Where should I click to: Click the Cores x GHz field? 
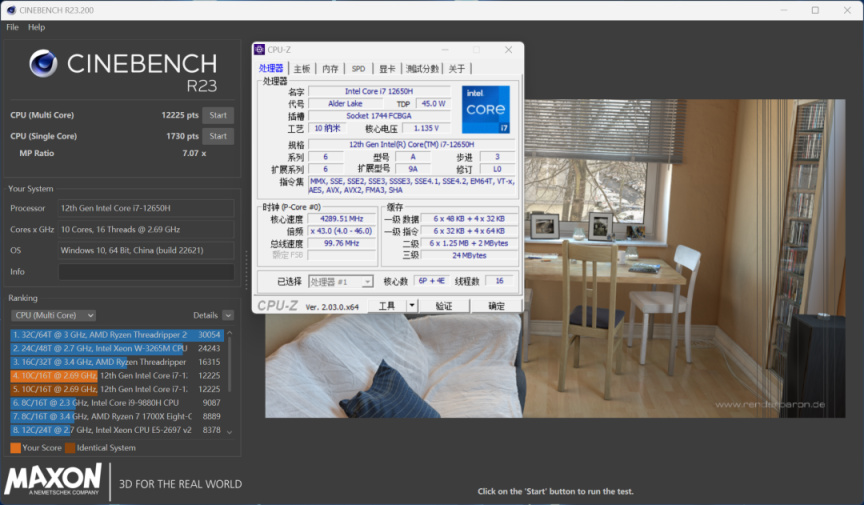pyautogui.click(x=146, y=229)
